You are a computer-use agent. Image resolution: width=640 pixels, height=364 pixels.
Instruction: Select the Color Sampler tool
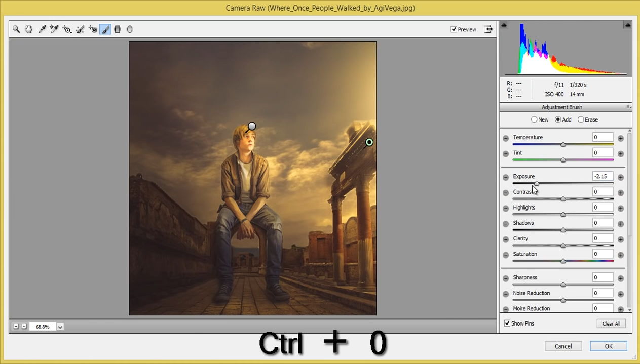coord(54,29)
